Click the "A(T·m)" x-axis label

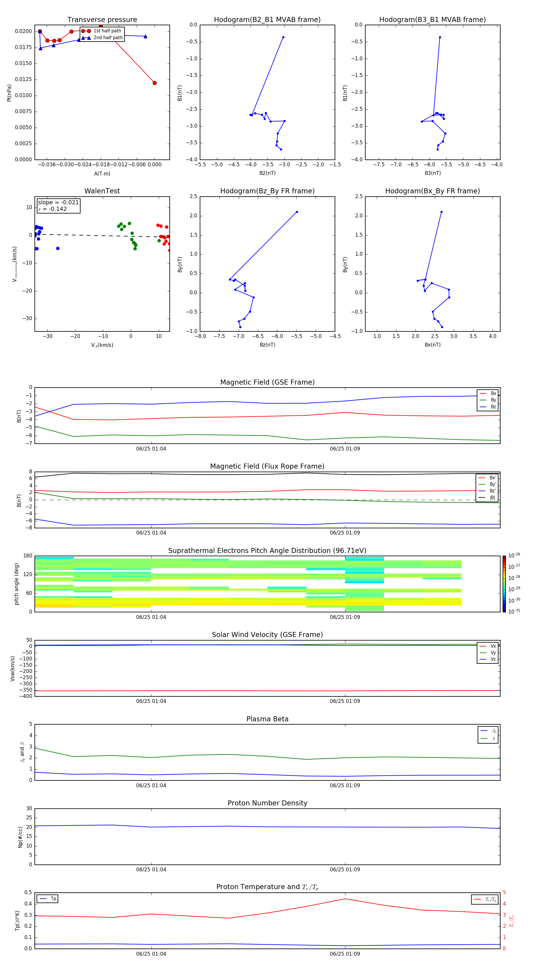(102, 174)
